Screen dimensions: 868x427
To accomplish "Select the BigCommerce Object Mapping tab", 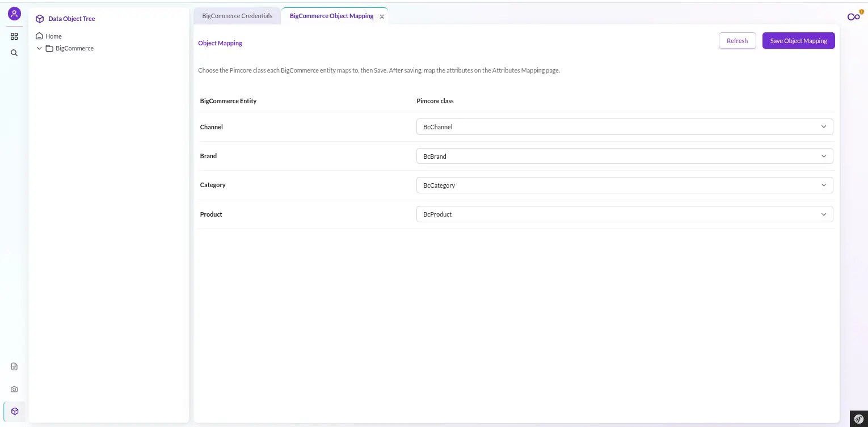I will click(331, 16).
